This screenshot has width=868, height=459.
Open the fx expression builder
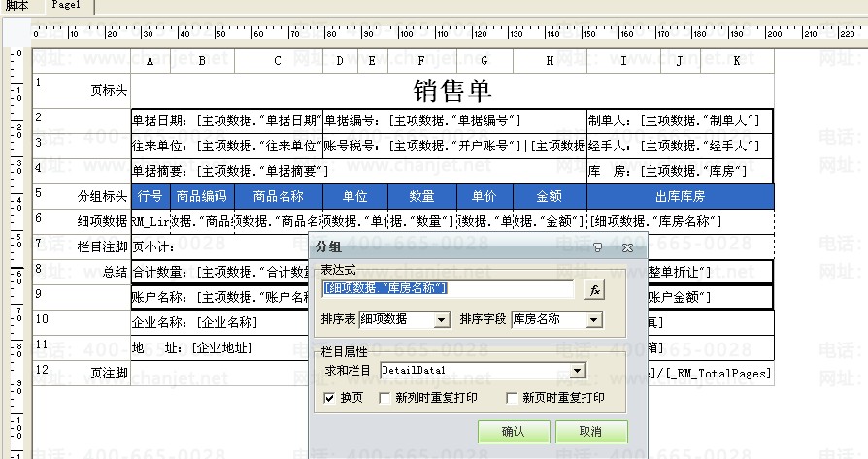pyautogui.click(x=594, y=289)
